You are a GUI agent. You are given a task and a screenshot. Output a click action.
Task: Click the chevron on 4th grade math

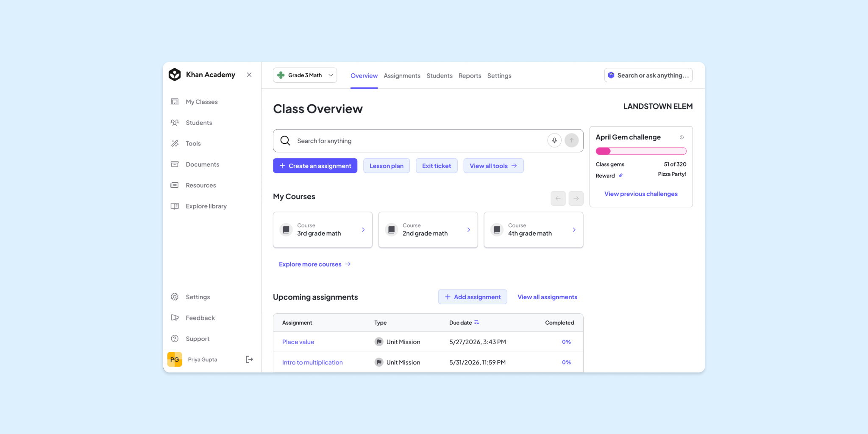[x=574, y=230]
